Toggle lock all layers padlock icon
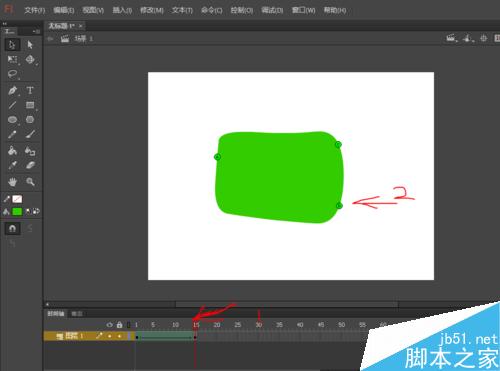This screenshot has width=500, height=371. pos(119,324)
